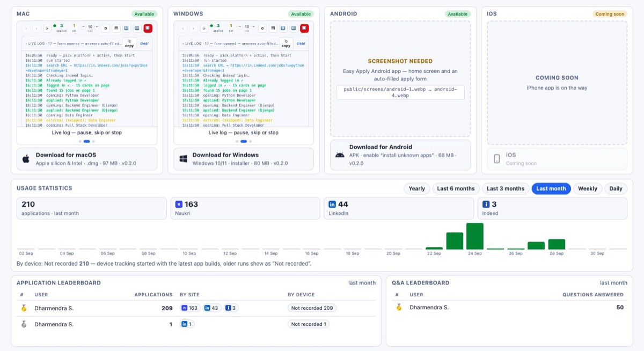Click the LinkedIn icon in the 44 stat card
The width and height of the screenshot is (644, 351).
[x=332, y=204]
